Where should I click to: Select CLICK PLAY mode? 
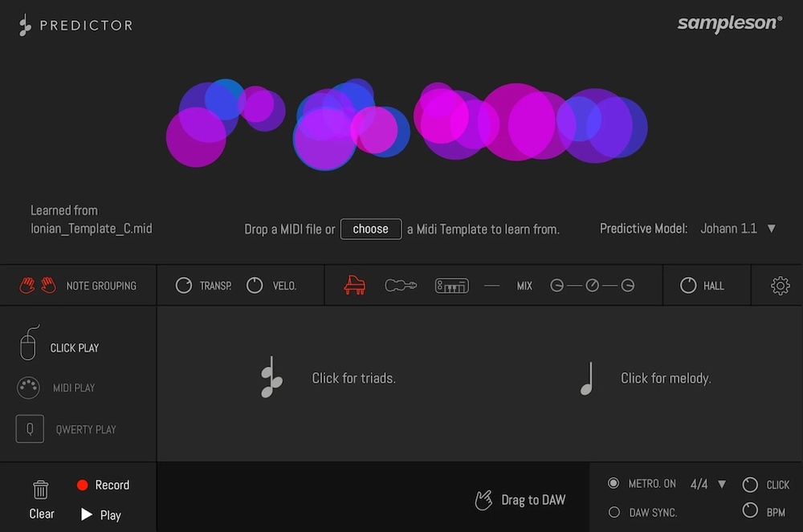[x=74, y=348]
